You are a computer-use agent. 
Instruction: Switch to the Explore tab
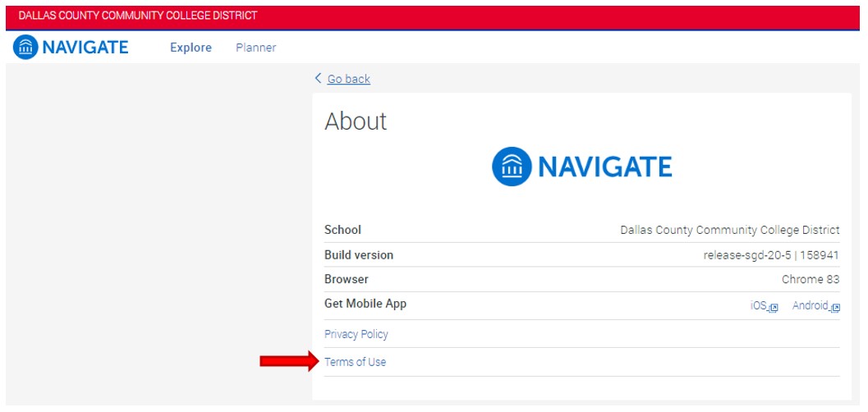coord(191,48)
